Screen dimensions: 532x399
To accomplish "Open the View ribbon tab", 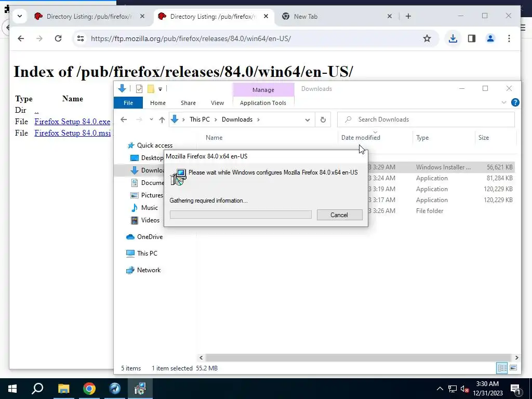I will click(217, 103).
